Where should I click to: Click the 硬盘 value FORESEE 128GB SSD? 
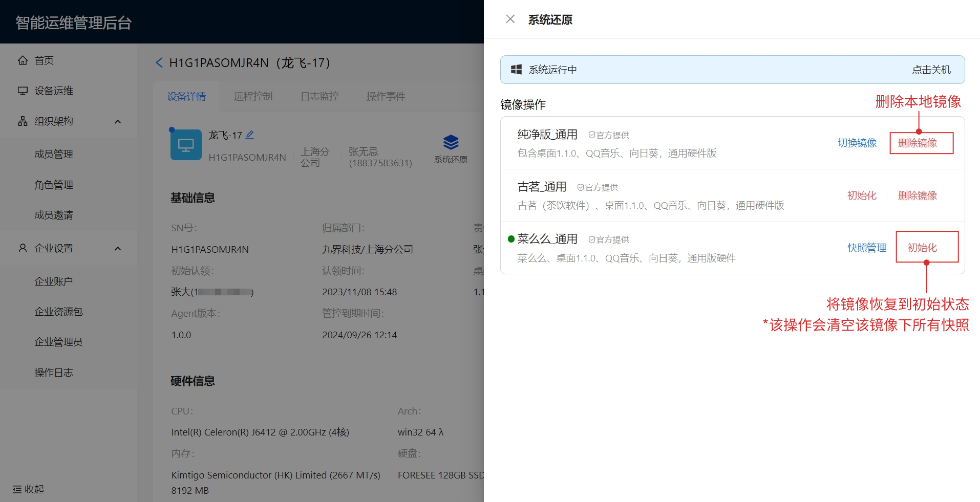(x=441, y=475)
